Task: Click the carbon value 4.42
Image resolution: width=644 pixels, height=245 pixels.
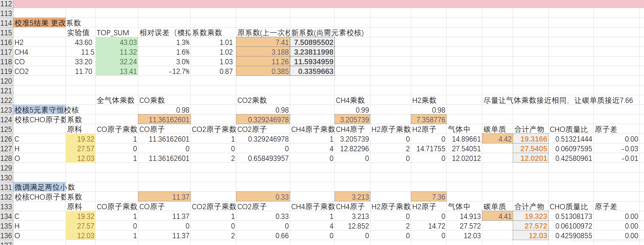Action: point(497,139)
